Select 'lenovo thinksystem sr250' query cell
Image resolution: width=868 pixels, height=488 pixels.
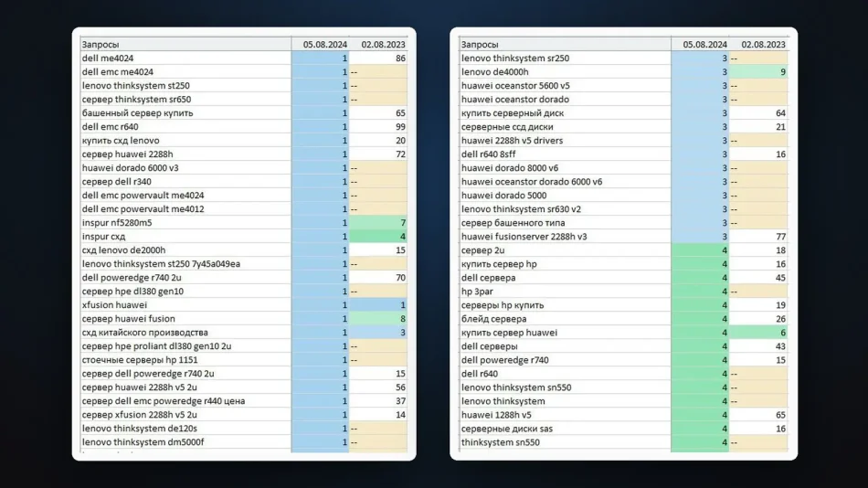click(566, 58)
